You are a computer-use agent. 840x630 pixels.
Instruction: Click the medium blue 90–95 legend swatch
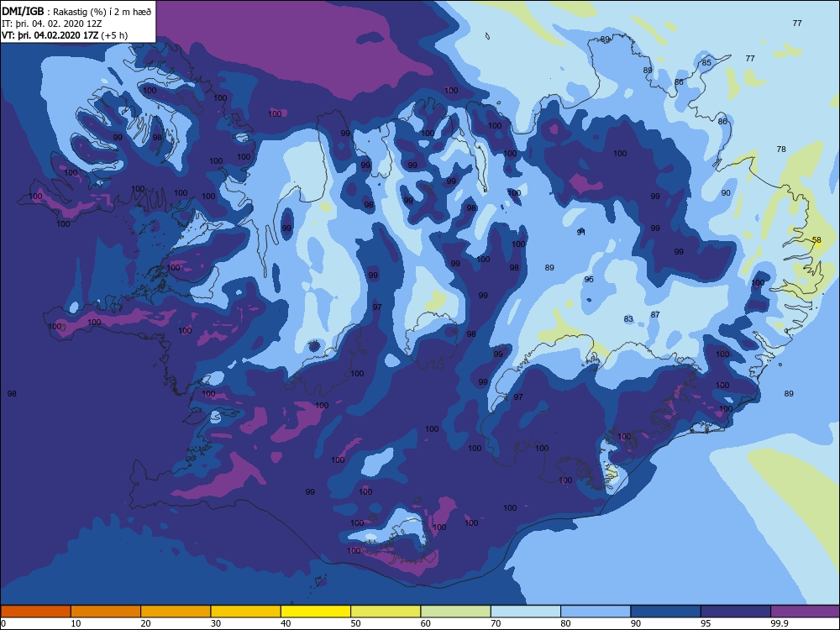click(x=666, y=612)
